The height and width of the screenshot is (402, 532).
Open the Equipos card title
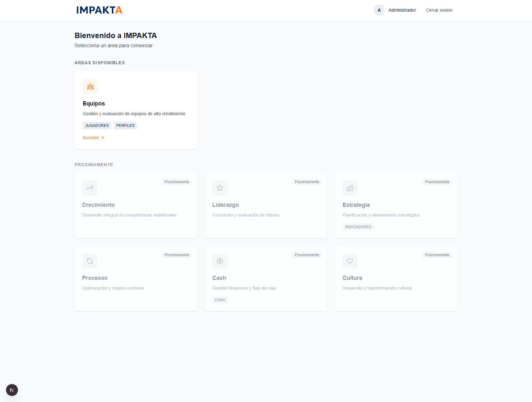94,104
